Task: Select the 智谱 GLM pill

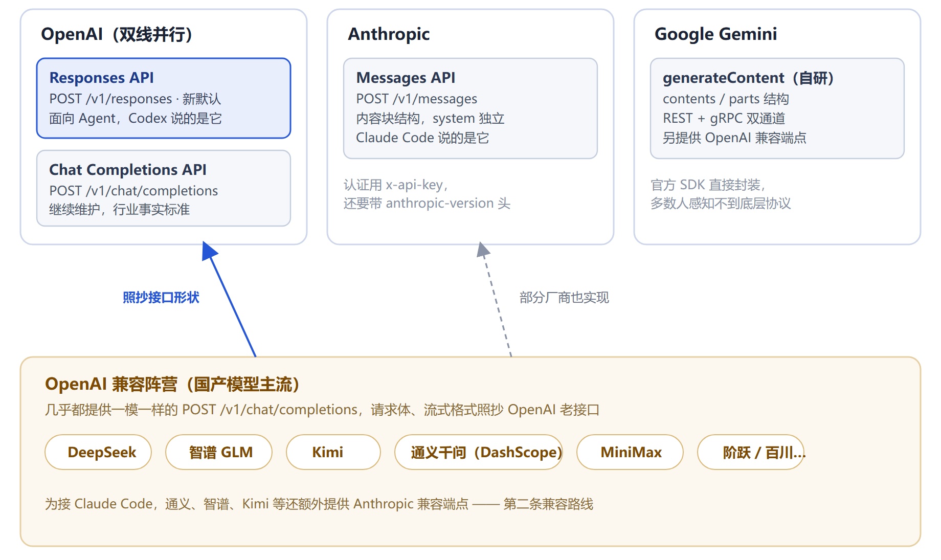Action: click(219, 452)
